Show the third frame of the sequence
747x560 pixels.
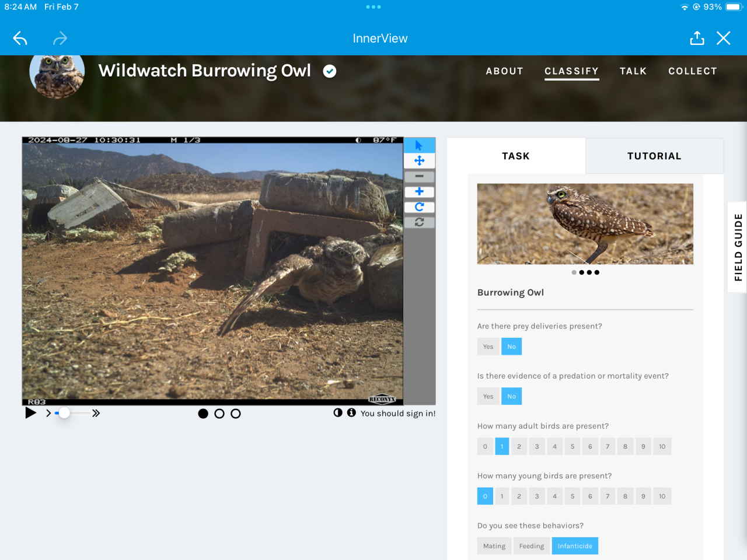click(x=236, y=414)
